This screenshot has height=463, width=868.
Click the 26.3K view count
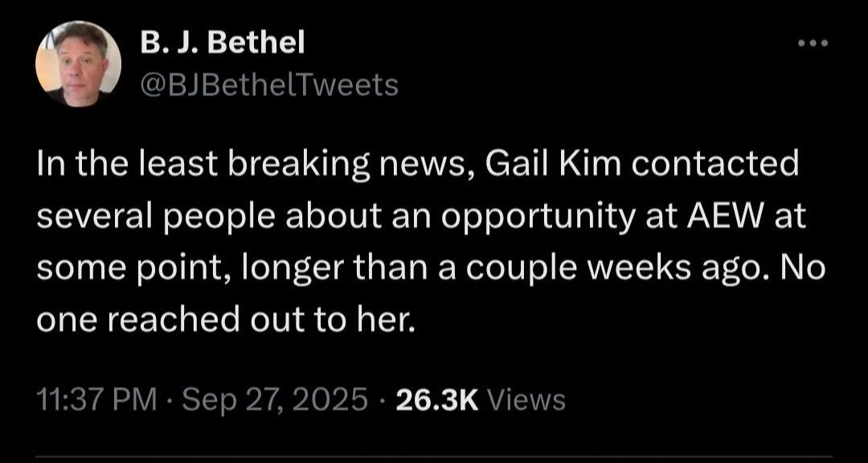tap(438, 399)
